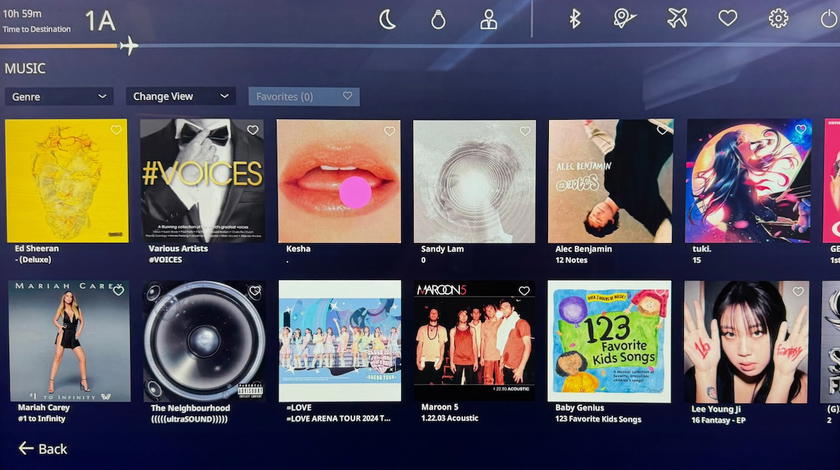Favorite the Sandy Lam album heart

click(525, 131)
